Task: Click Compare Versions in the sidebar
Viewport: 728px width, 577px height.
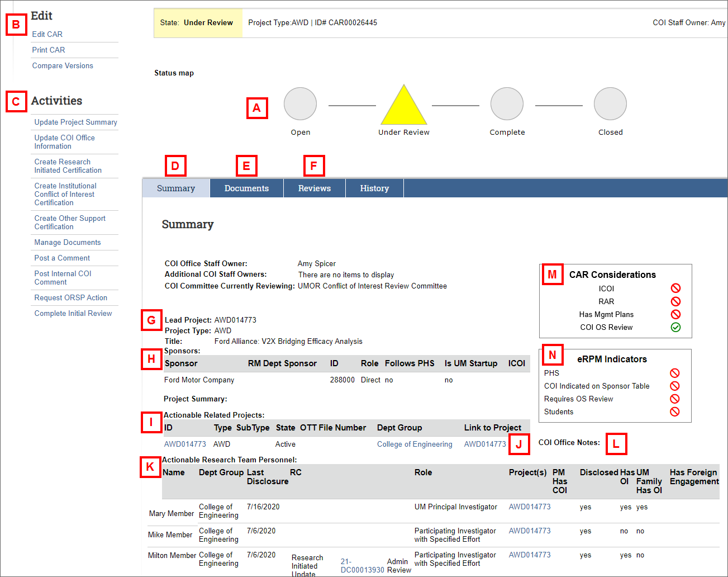Action: click(x=62, y=65)
